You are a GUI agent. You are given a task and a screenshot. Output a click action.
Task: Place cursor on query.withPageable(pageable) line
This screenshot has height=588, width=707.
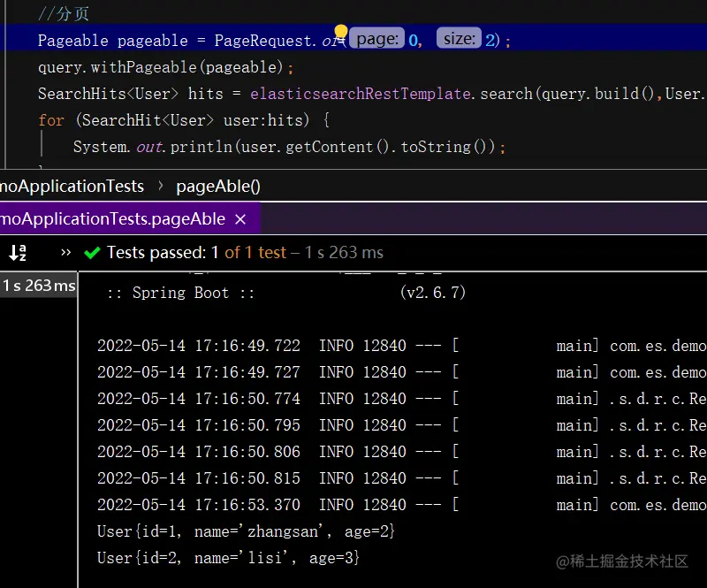coord(165,67)
